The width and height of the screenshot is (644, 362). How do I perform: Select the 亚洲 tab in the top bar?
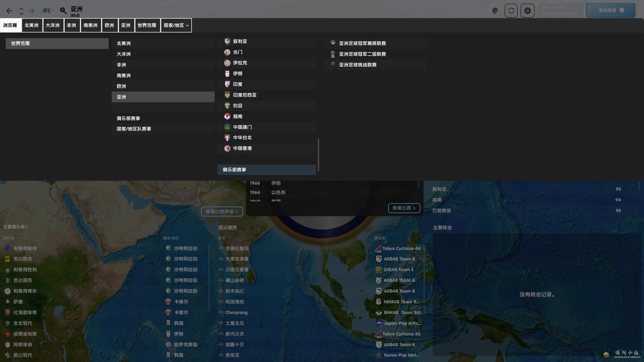(126, 25)
